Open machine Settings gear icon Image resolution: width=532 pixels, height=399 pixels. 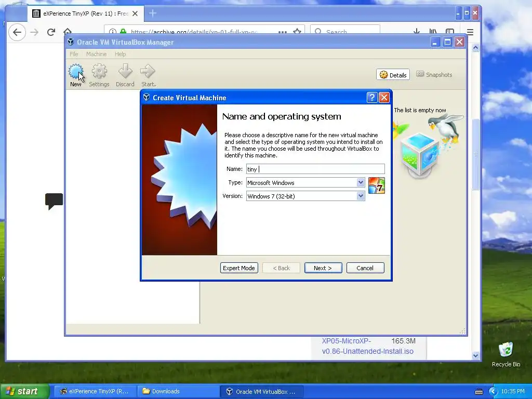click(99, 71)
